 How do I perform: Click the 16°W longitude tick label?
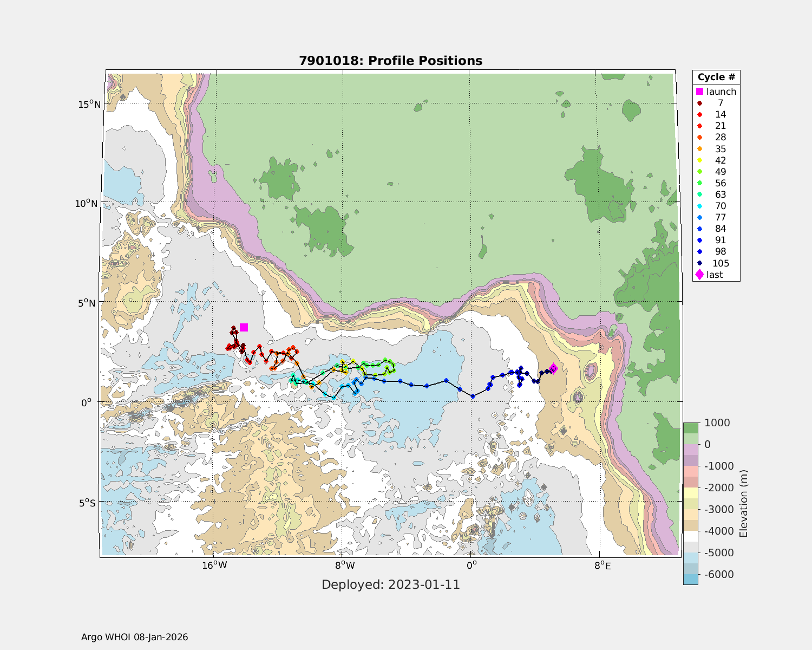click(x=214, y=566)
